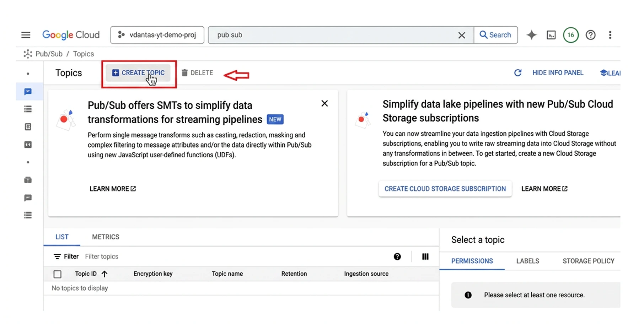
Task: Click CREATE CLOUD STORAGE SUBSCRIPTION
Action: coord(445,189)
